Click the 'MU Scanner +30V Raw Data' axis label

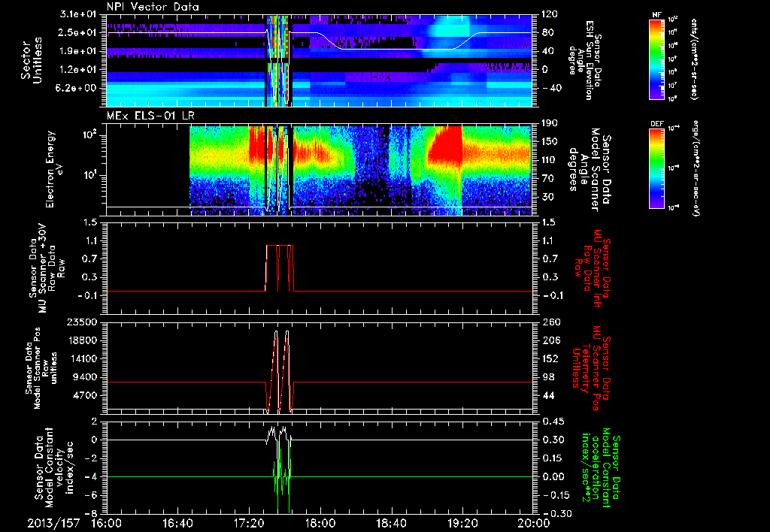[x=47, y=268]
